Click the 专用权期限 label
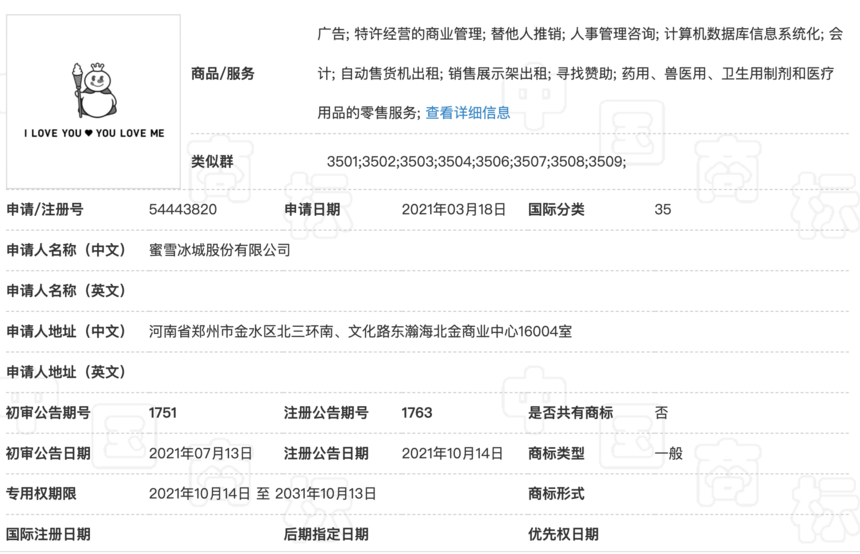The image size is (860, 554). [x=41, y=494]
